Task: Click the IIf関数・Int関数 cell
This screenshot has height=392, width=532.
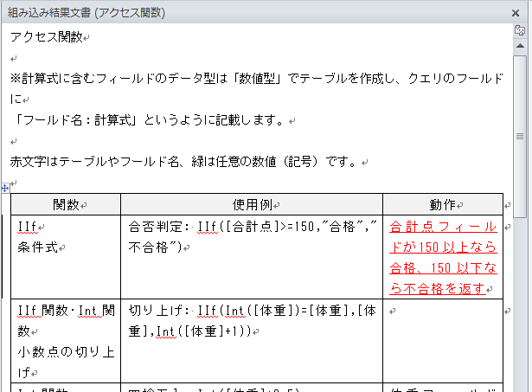Action: pos(66,341)
